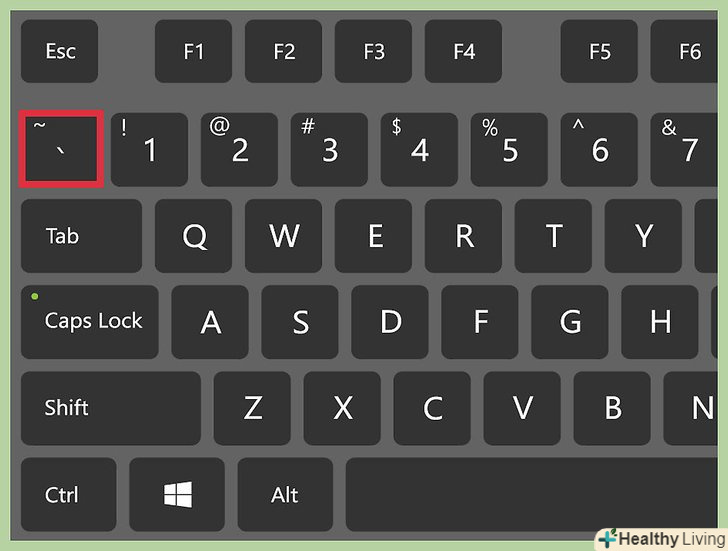Click the F4 function key
This screenshot has width=728, height=551.
pyautogui.click(x=463, y=51)
